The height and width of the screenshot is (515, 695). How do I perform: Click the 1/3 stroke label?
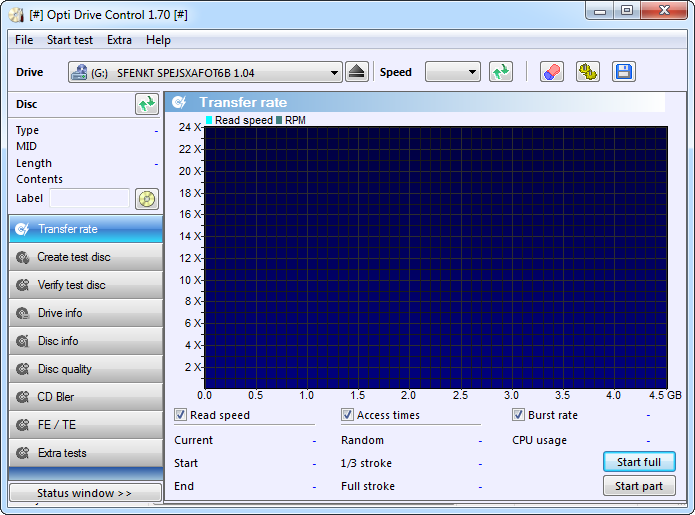(366, 463)
